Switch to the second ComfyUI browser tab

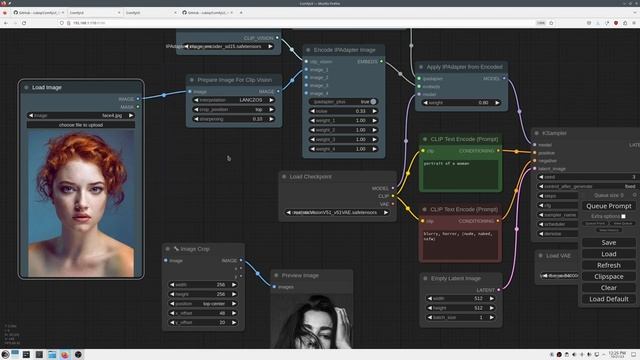(94, 13)
